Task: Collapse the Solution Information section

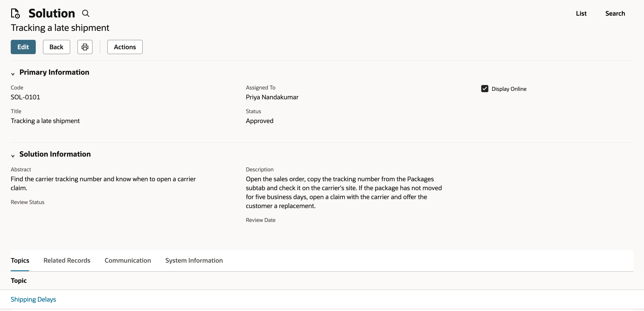Action: [13, 156]
